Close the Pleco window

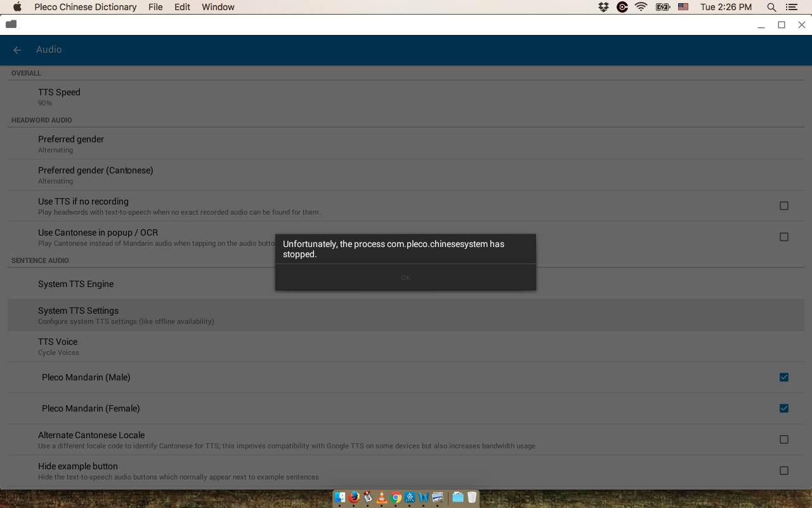tap(802, 25)
